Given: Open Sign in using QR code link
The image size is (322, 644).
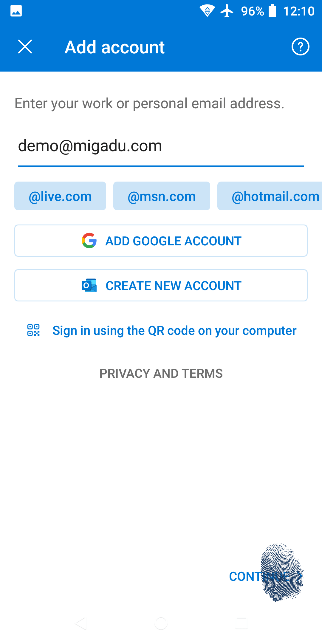Looking at the screenshot, I should (x=174, y=331).
